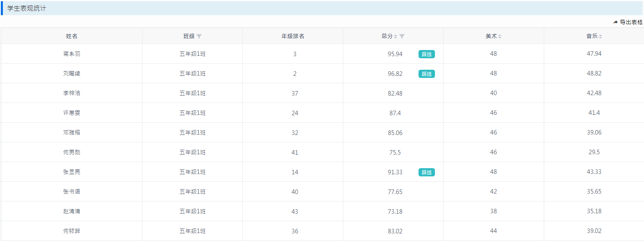Open the 班级 column filter icon

coord(199,37)
